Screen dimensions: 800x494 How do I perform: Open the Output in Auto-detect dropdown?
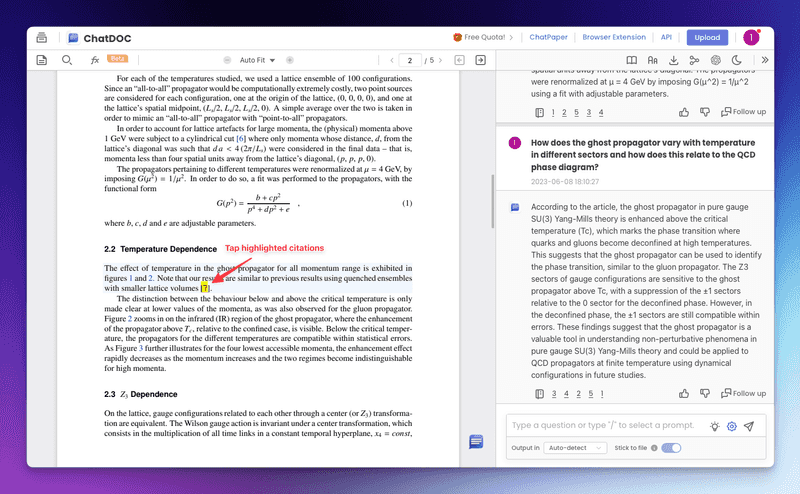coord(575,448)
